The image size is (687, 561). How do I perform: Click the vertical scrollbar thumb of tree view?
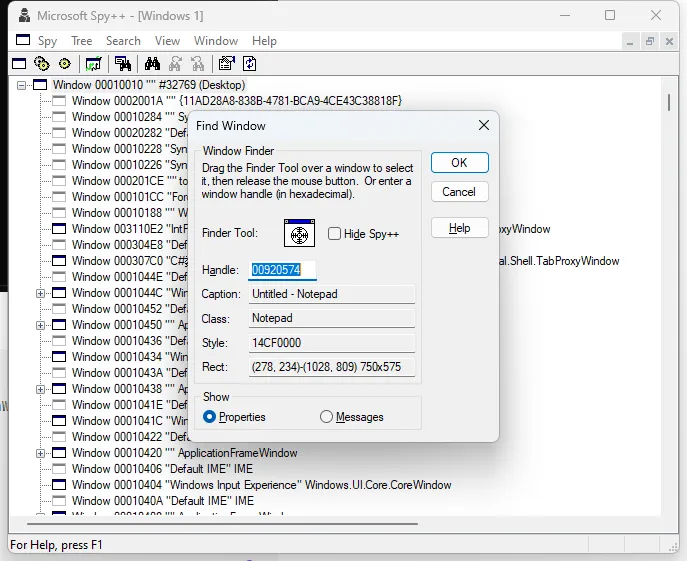click(669, 103)
